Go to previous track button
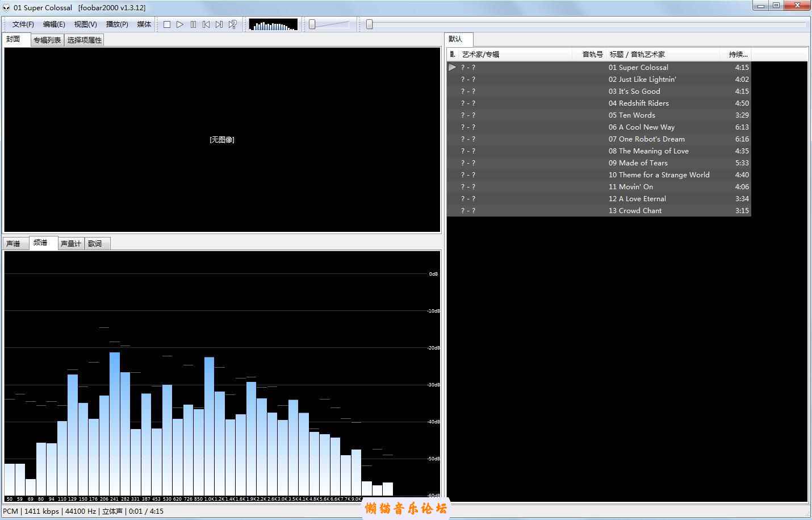Screen dimensions: 812x520 tap(206, 24)
